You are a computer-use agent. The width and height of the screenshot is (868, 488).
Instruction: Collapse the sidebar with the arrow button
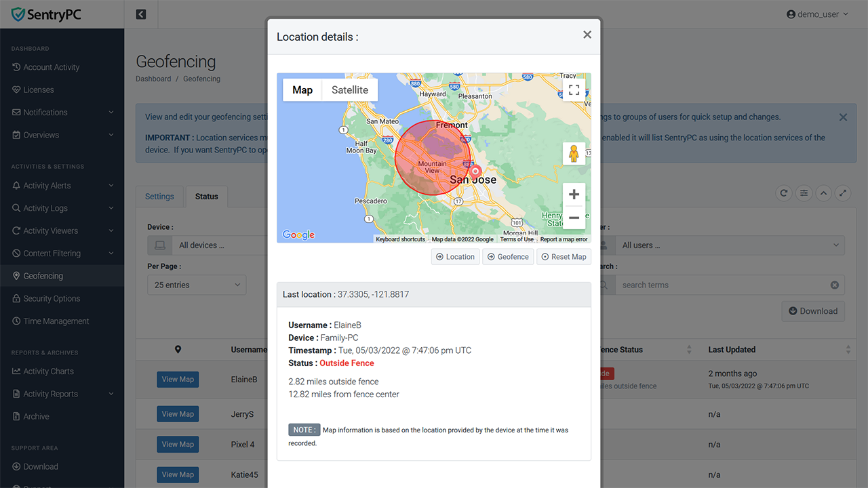(x=141, y=14)
